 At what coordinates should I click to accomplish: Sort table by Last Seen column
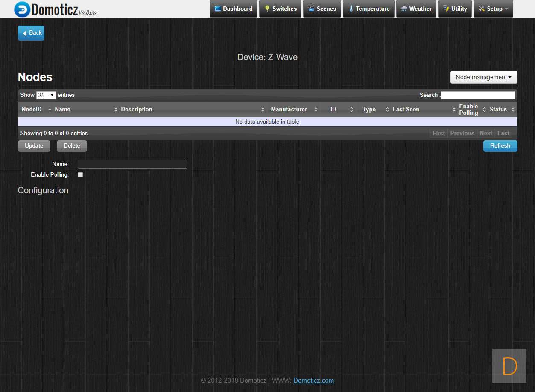406,110
